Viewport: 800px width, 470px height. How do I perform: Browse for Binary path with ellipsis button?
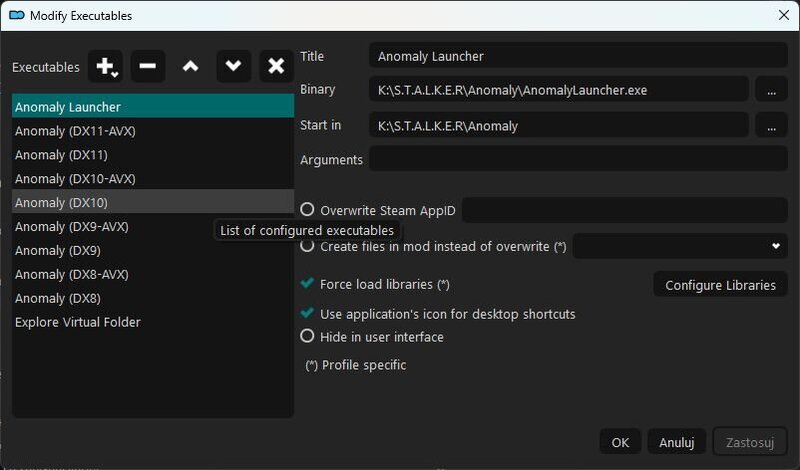coord(771,90)
